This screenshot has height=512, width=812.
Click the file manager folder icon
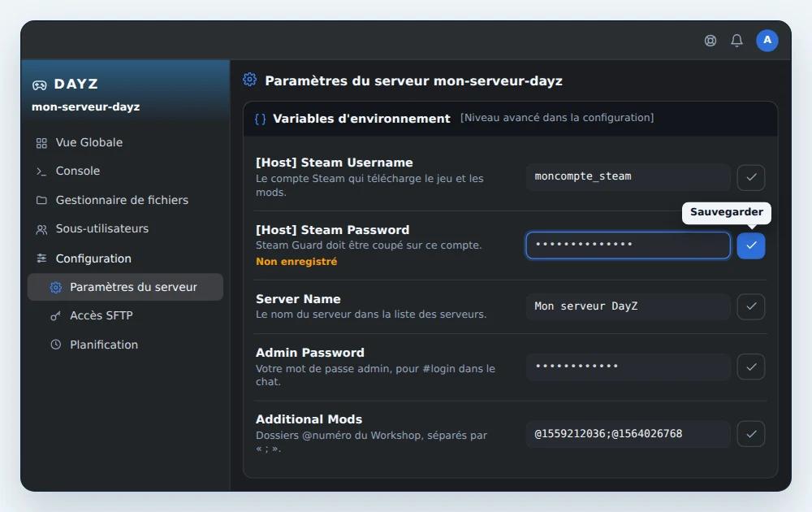click(41, 200)
